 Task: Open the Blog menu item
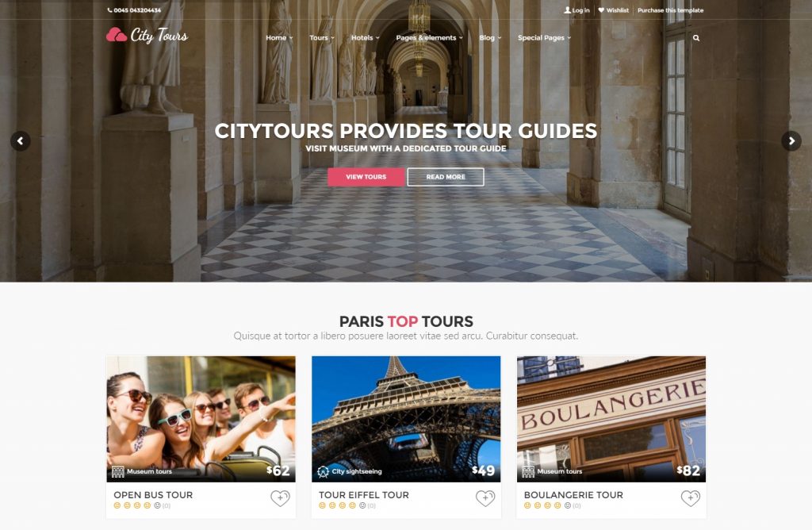point(490,38)
